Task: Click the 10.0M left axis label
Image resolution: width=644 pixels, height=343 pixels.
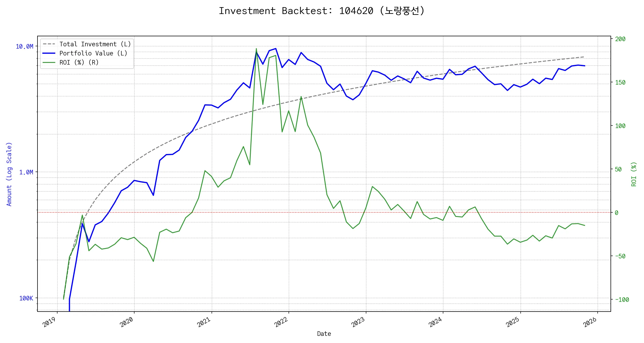Action: tap(24, 46)
